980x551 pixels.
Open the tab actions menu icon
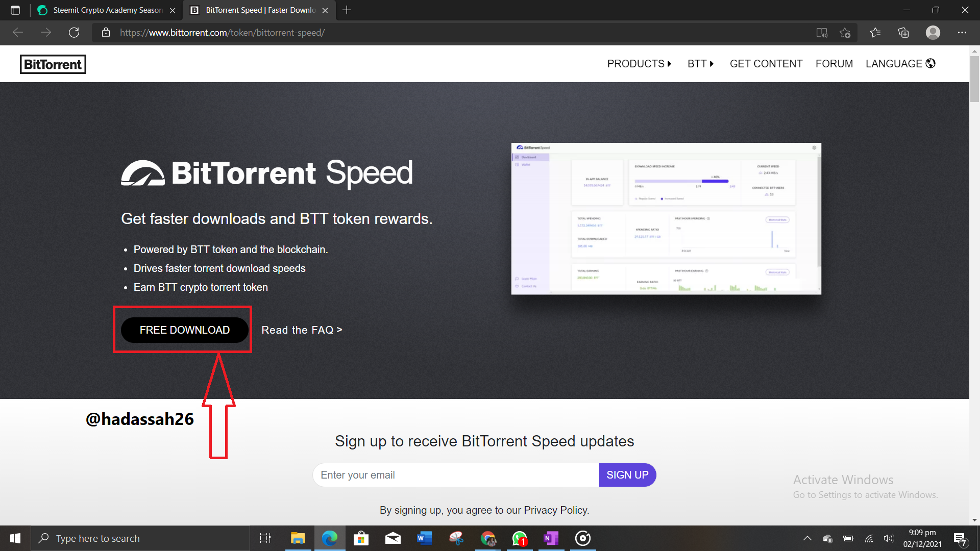[15, 10]
